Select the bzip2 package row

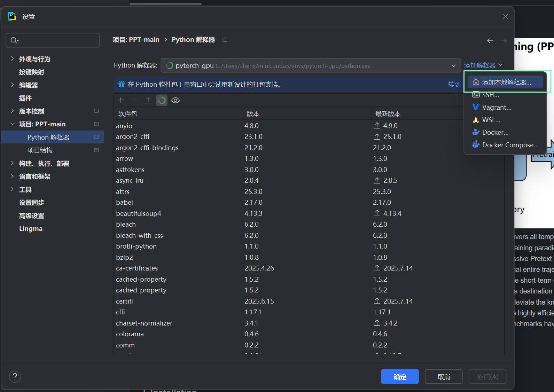coord(309,257)
